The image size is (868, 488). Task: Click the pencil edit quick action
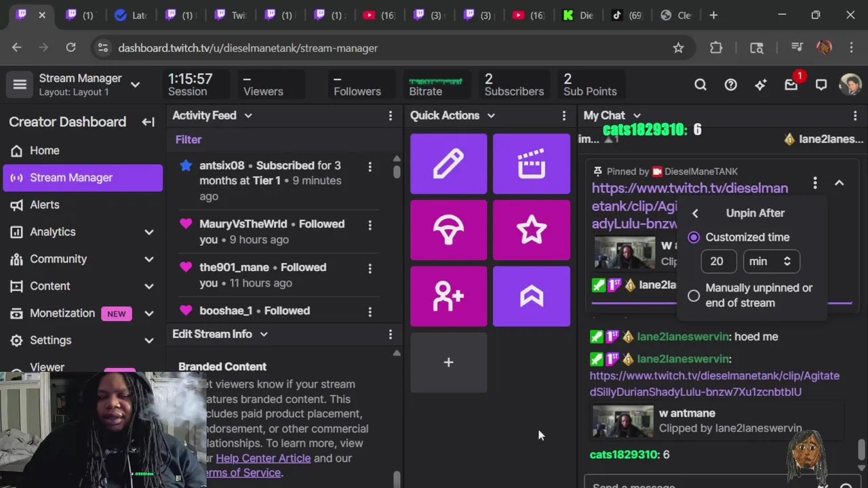pos(448,163)
